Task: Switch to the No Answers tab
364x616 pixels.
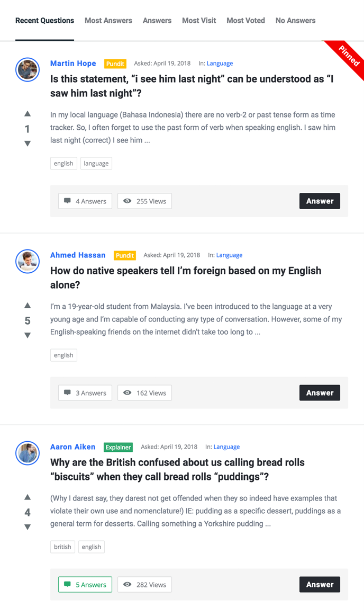Action: click(x=295, y=21)
